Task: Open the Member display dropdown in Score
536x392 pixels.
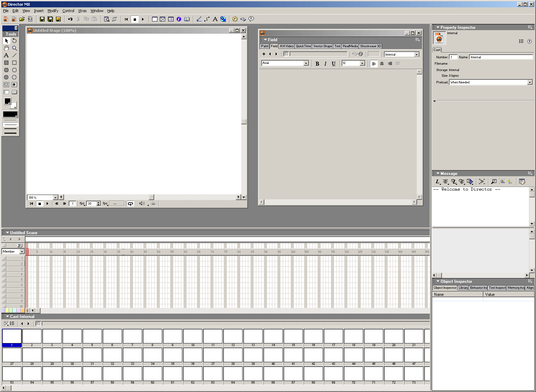Action: (x=22, y=252)
